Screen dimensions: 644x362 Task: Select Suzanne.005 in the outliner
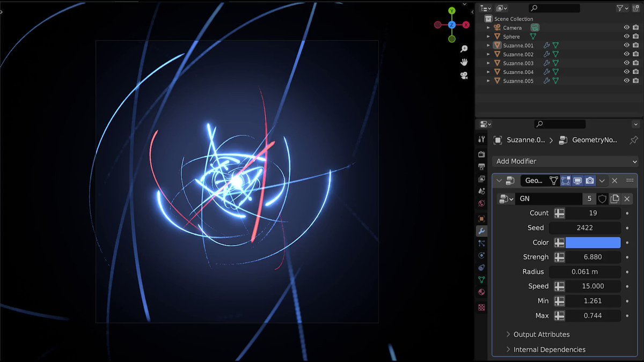(518, 81)
